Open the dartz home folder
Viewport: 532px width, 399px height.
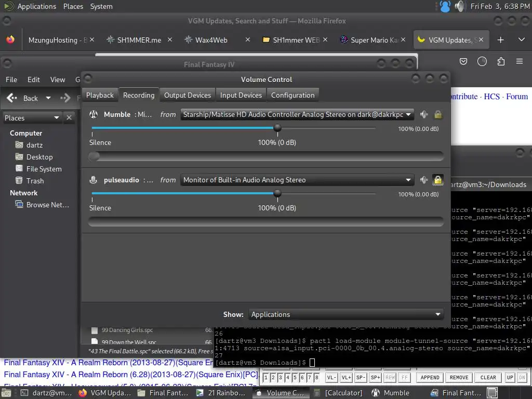click(30, 145)
